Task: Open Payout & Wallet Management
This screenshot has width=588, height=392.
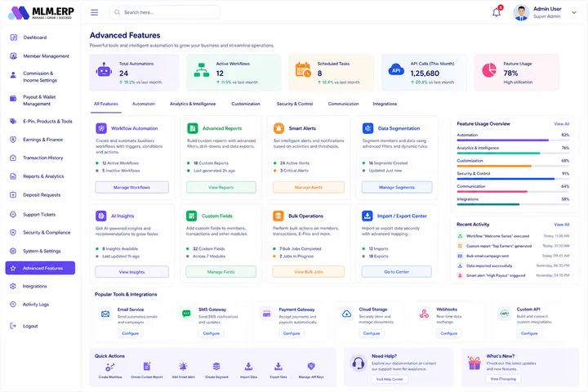Action: tap(39, 100)
